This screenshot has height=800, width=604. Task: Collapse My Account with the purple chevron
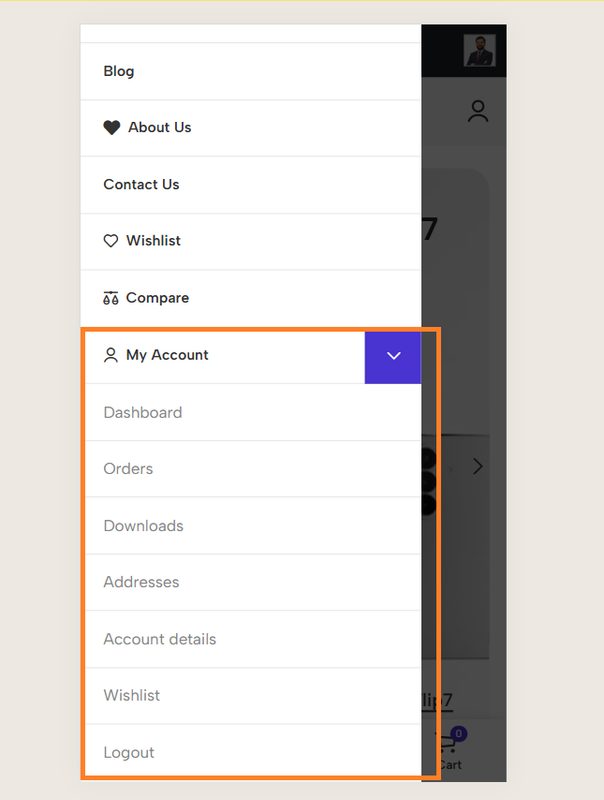(x=393, y=356)
